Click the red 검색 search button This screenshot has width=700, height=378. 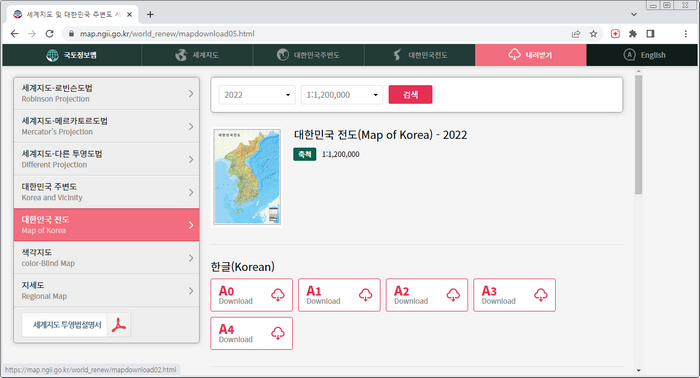pyautogui.click(x=410, y=95)
